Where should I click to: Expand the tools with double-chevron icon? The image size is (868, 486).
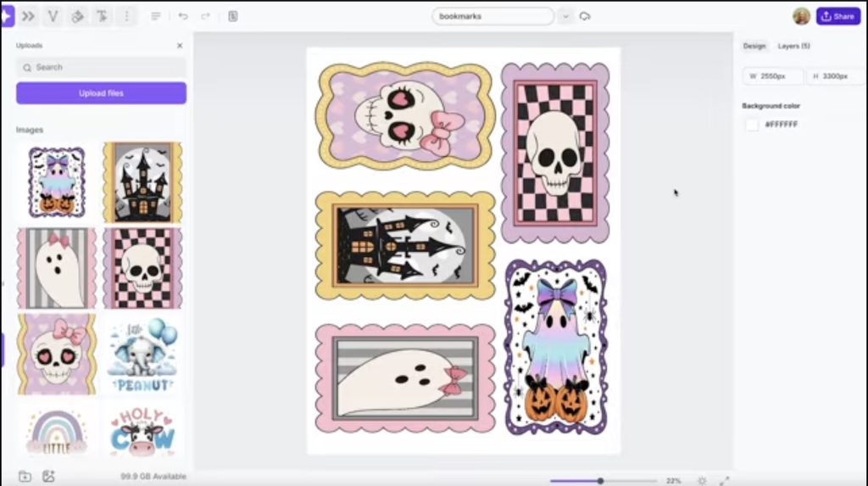[x=28, y=17]
